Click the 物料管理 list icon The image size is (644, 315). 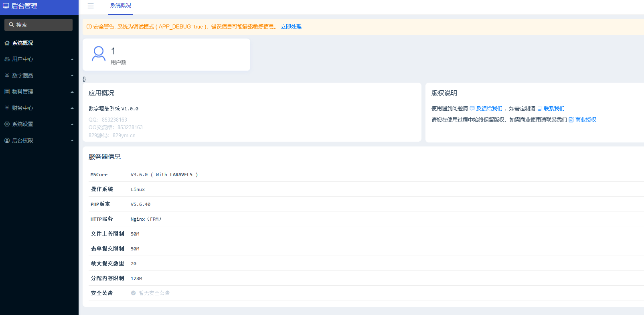tap(7, 91)
